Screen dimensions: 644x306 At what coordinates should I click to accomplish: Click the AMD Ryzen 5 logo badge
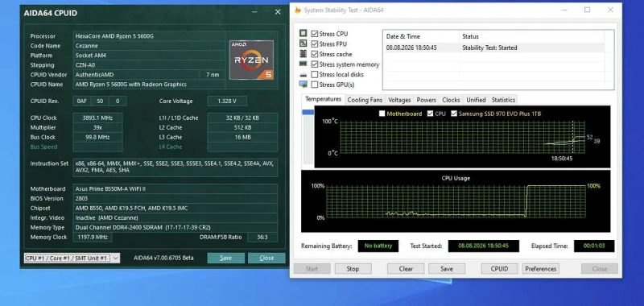click(x=251, y=60)
